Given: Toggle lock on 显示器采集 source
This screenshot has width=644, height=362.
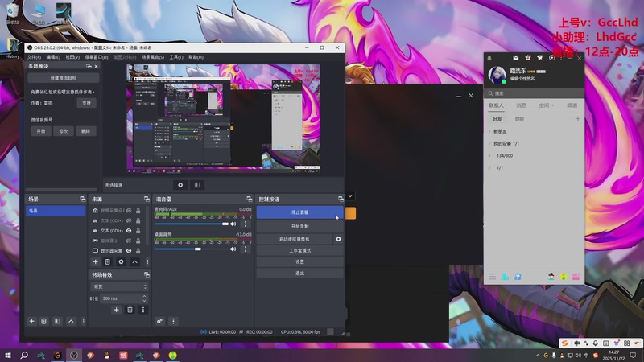Looking at the screenshot, I should click(x=138, y=251).
